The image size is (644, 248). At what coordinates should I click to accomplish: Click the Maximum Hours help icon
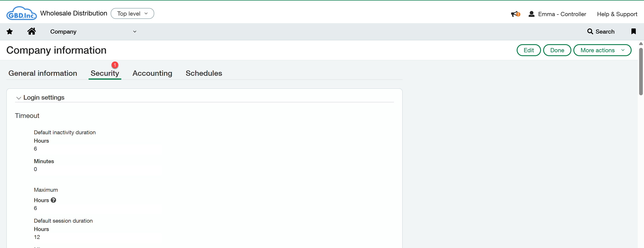click(x=53, y=200)
